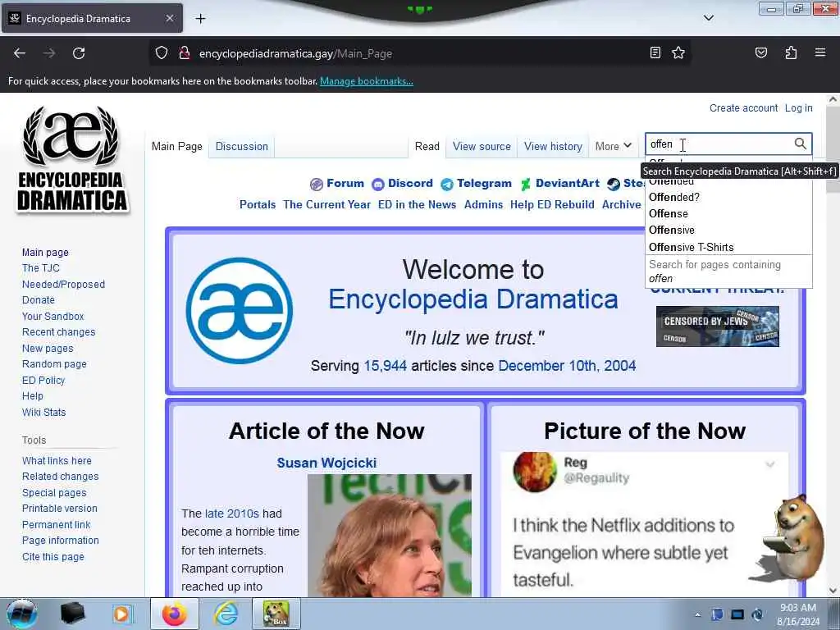Click the page vertical scrollbar down arrow

[833, 591]
